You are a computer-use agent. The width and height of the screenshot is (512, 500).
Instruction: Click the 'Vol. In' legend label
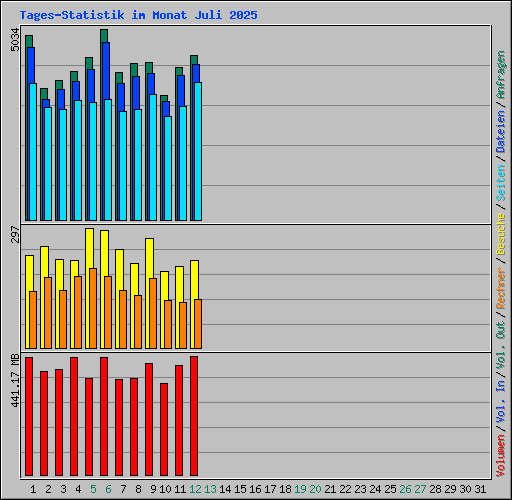[x=501, y=401]
